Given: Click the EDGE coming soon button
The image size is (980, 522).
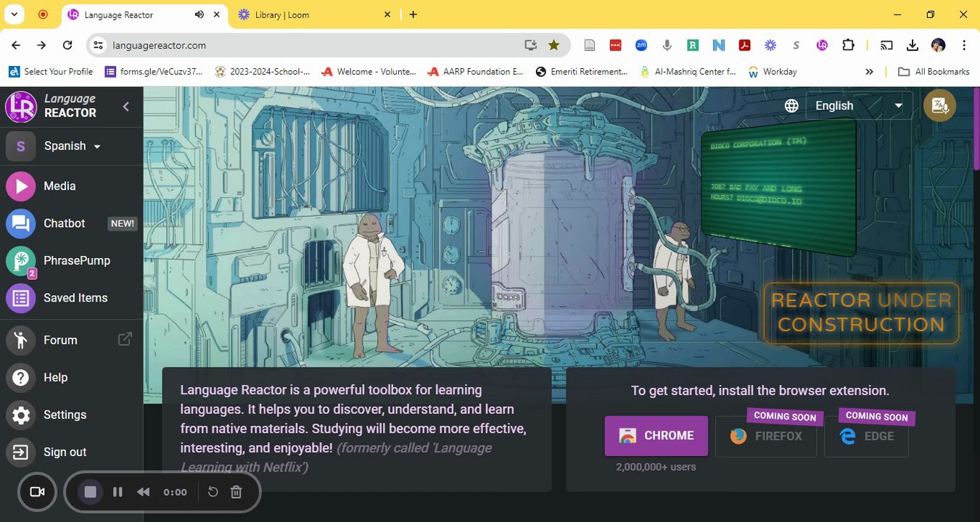Looking at the screenshot, I should pyautogui.click(x=866, y=436).
